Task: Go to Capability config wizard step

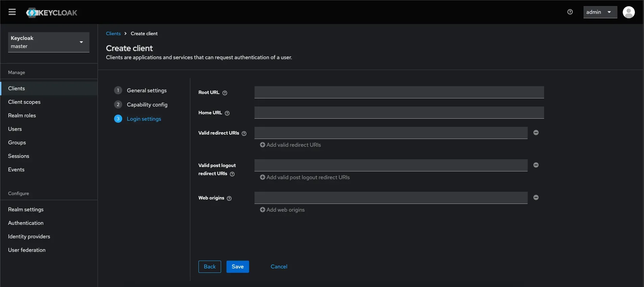Action: pyautogui.click(x=147, y=104)
